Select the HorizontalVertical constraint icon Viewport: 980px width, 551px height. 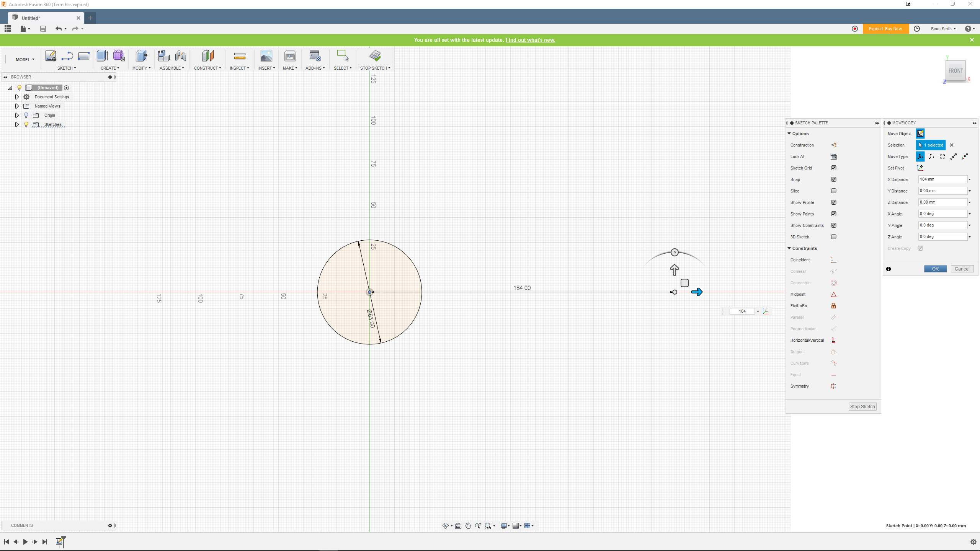tap(833, 340)
